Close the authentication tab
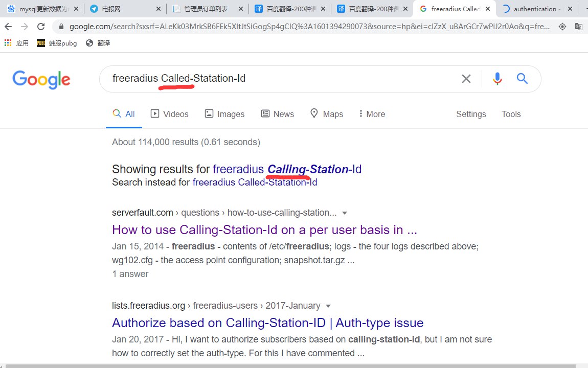588x368 pixels. pos(570,9)
